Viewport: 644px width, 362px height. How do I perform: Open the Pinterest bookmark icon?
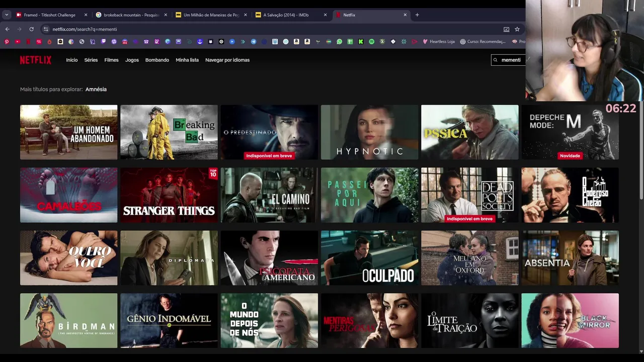coord(7,42)
